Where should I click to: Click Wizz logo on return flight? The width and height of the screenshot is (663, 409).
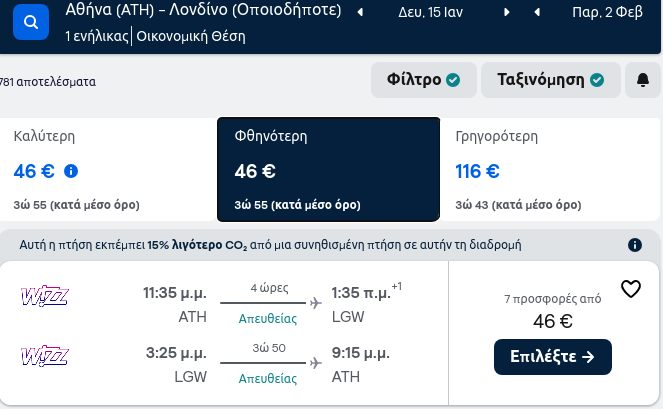click(x=45, y=356)
